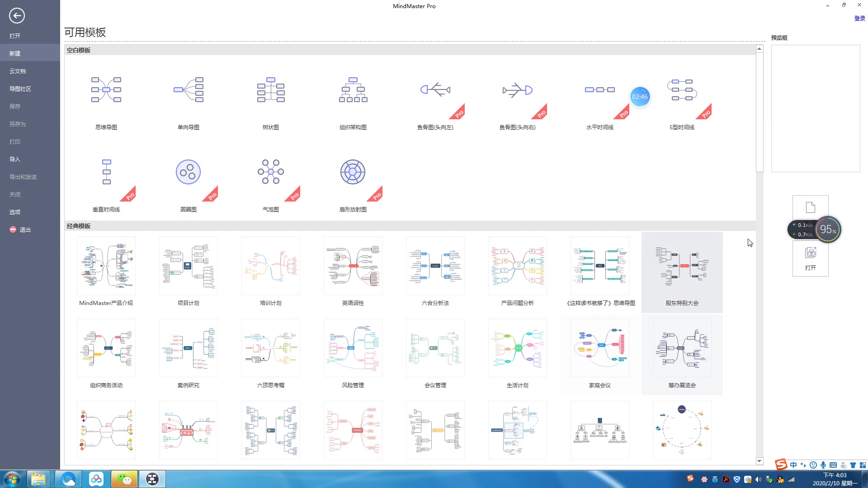
Task: Open the 六合分析法 template thumbnail
Action: [435, 266]
